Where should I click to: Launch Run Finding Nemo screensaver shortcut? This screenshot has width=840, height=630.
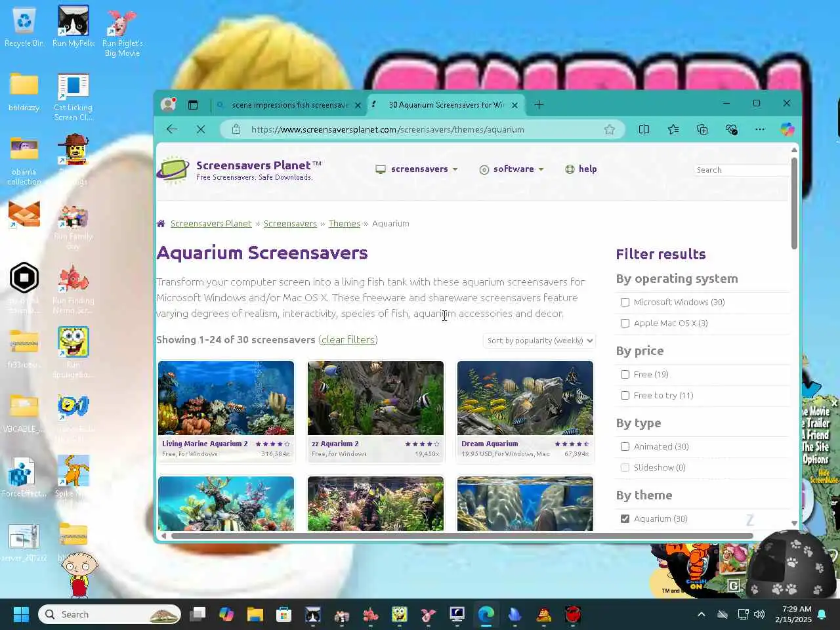(73, 289)
